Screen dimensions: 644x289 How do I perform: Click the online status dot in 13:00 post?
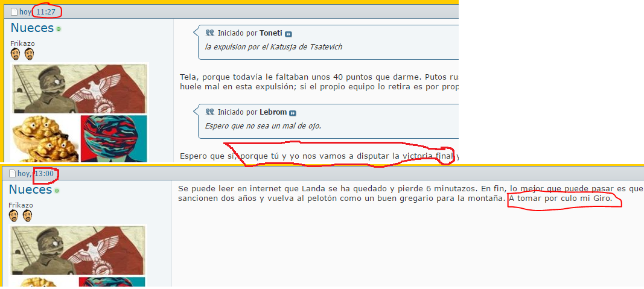tap(57, 191)
